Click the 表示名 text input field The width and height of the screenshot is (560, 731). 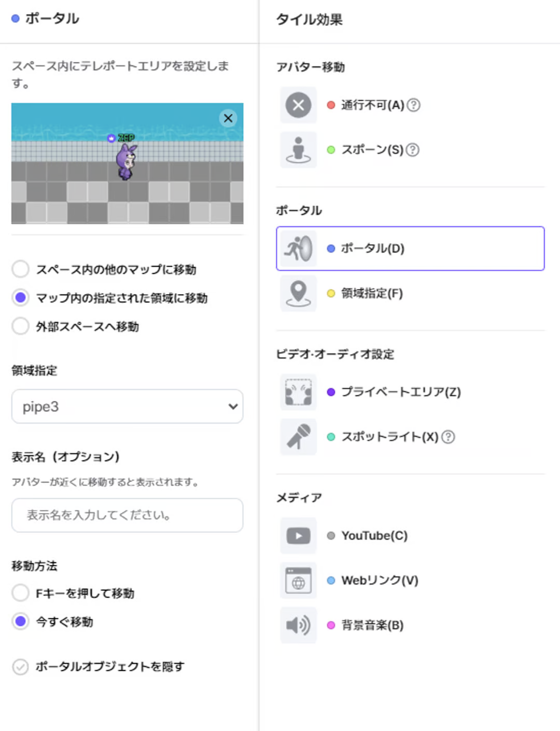(x=127, y=515)
